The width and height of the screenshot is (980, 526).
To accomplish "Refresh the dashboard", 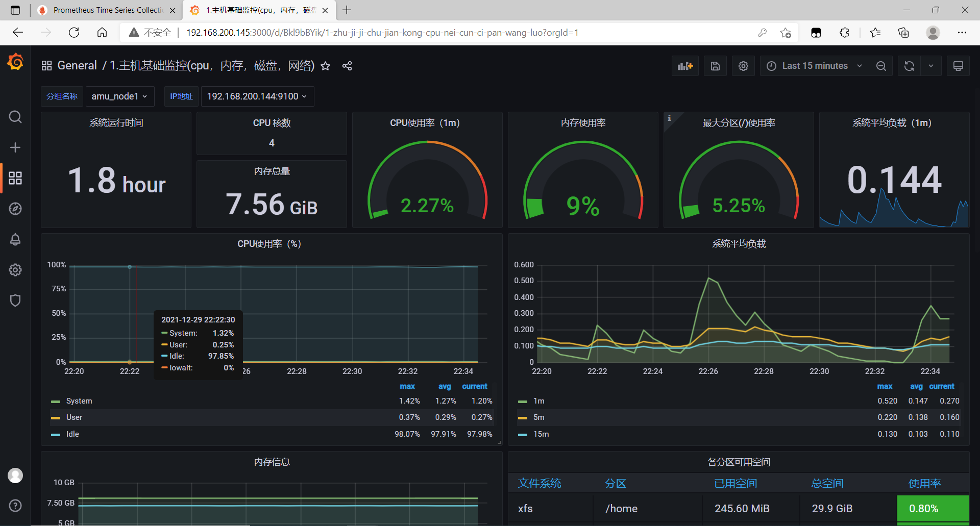I will click(909, 66).
